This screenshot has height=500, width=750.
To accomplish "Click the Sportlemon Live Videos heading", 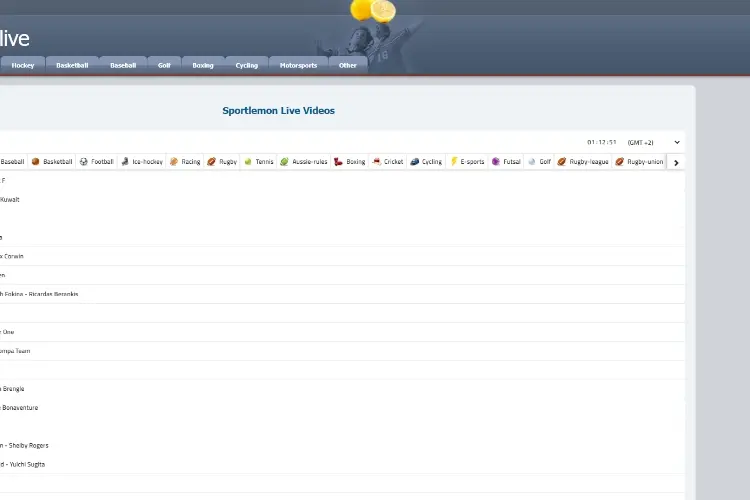I will (278, 111).
